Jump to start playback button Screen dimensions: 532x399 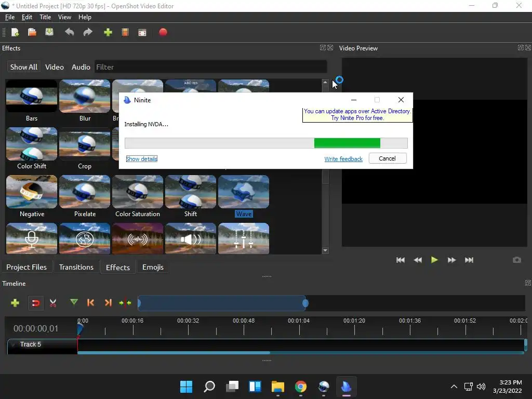pos(401,260)
